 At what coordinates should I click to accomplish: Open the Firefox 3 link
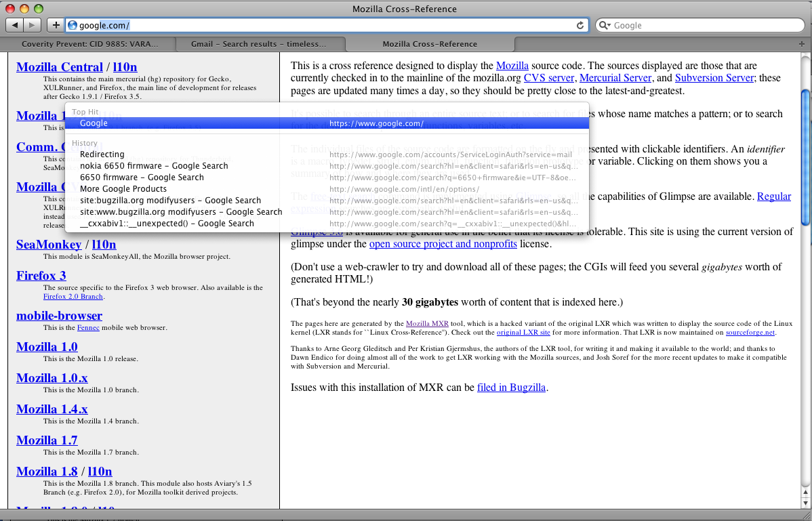41,276
